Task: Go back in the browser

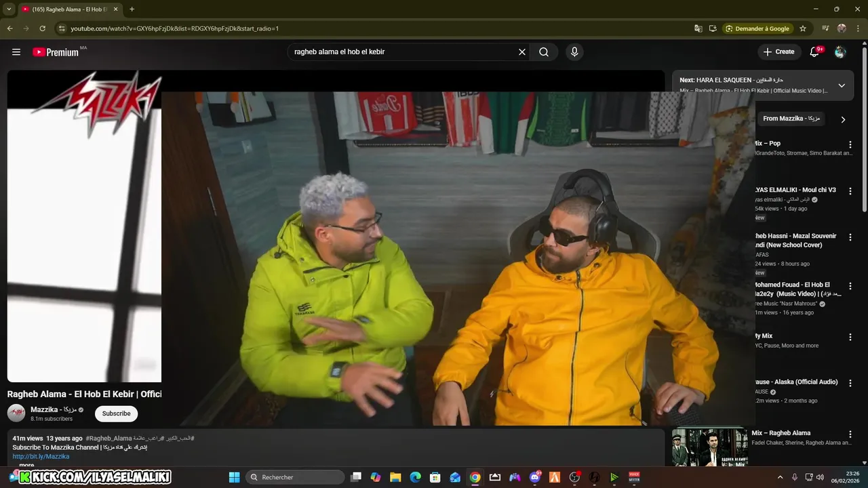Action: click(9, 28)
